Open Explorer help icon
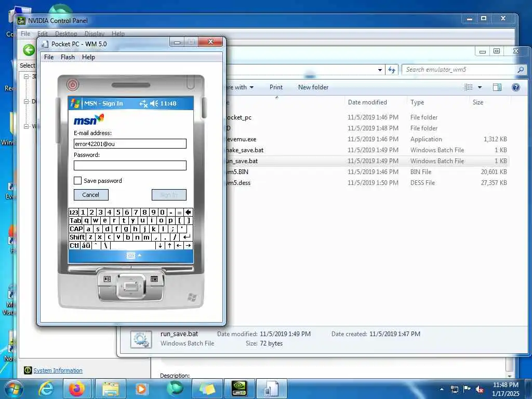 pos(516,87)
